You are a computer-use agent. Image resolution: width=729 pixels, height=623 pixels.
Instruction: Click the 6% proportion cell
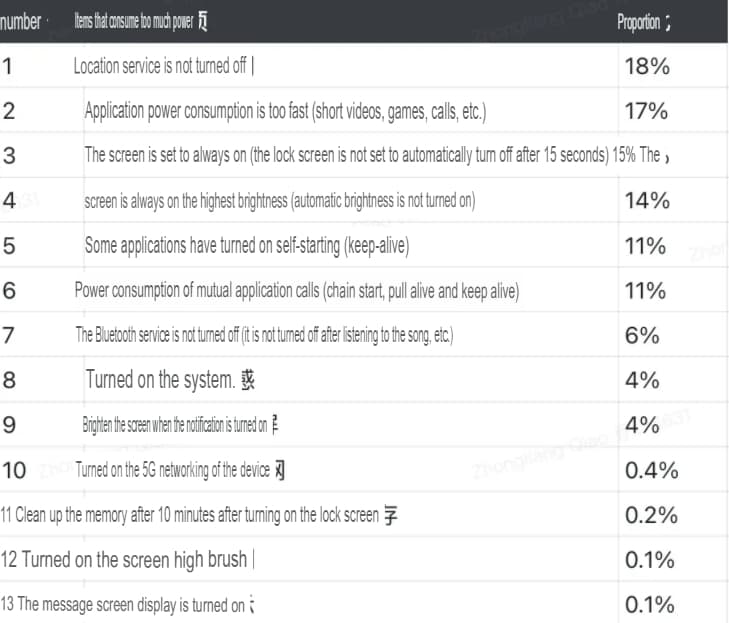(642, 335)
